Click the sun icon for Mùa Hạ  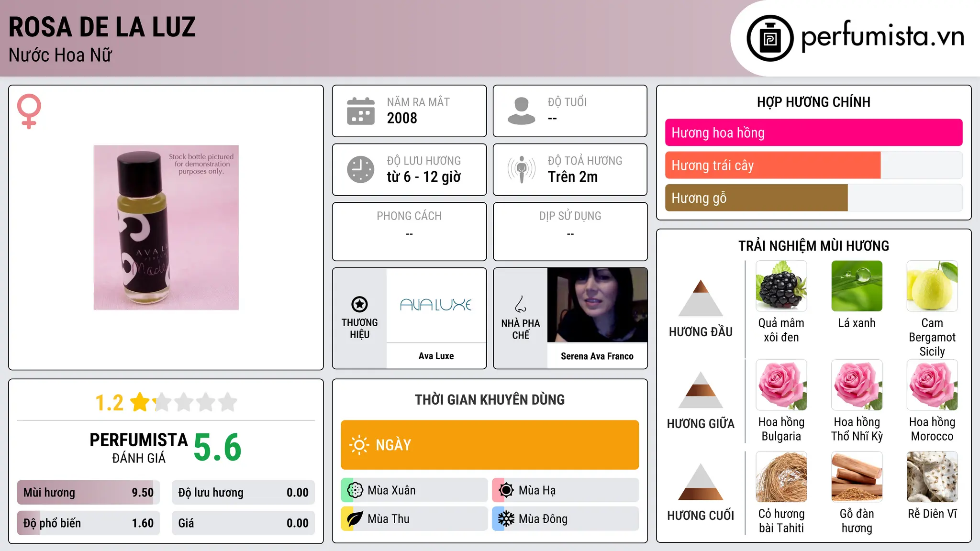506,490
